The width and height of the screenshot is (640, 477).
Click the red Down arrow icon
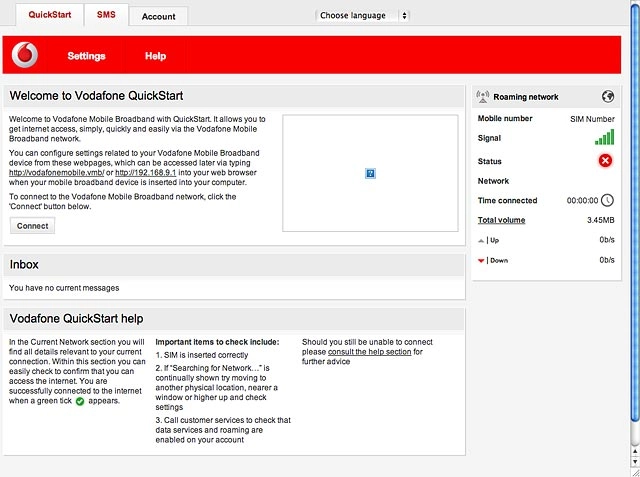tap(481, 261)
